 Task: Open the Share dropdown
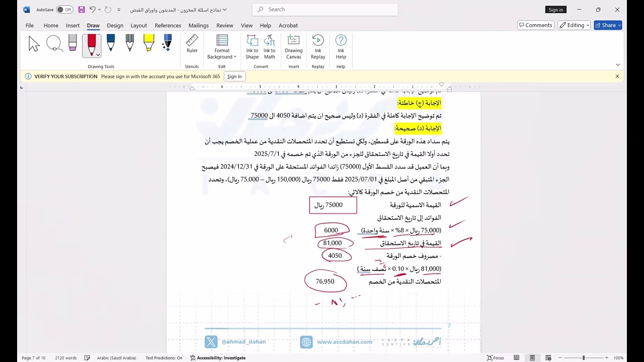tap(608, 25)
